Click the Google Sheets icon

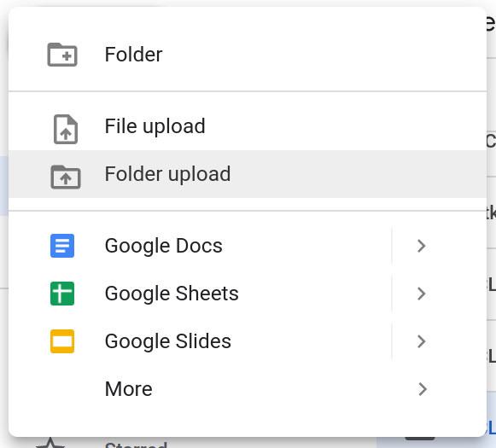tap(62, 294)
